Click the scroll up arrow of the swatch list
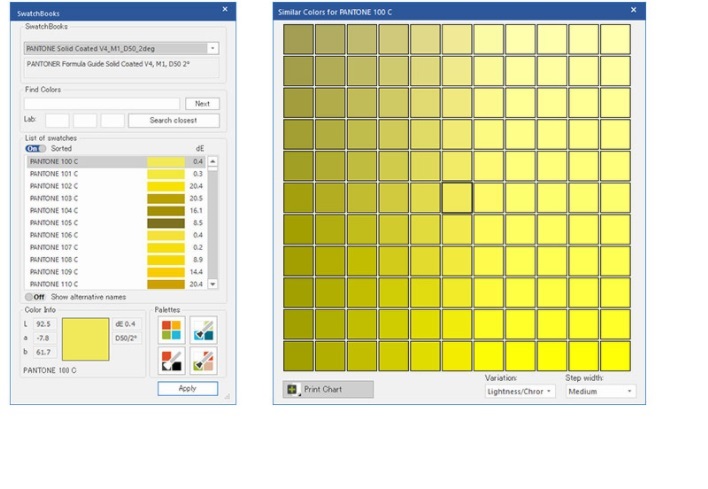The image size is (708, 489). click(x=213, y=161)
